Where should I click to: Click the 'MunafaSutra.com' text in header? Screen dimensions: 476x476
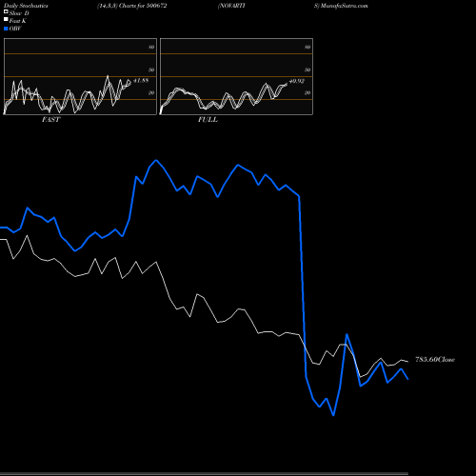[x=345, y=6]
